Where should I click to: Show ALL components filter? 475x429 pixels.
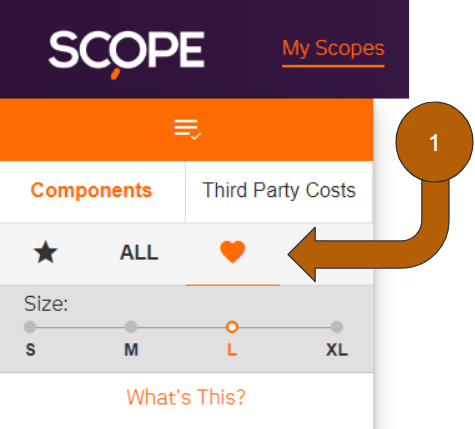point(139,253)
